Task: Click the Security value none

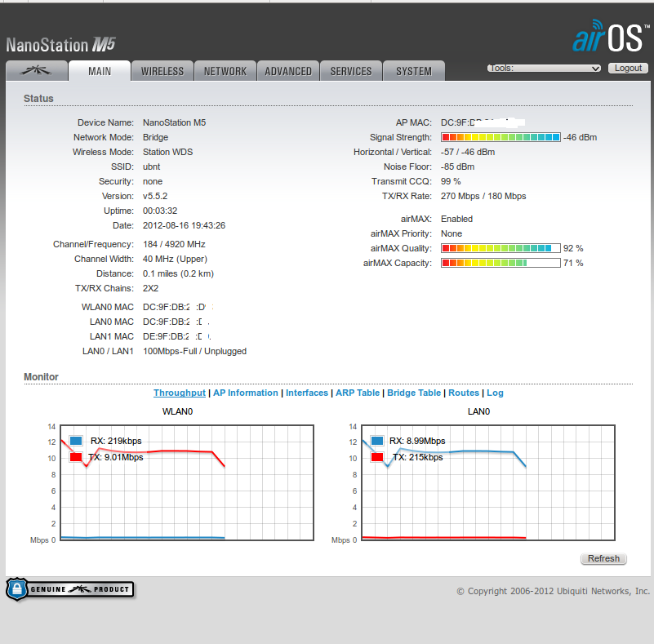Action: [x=153, y=181]
